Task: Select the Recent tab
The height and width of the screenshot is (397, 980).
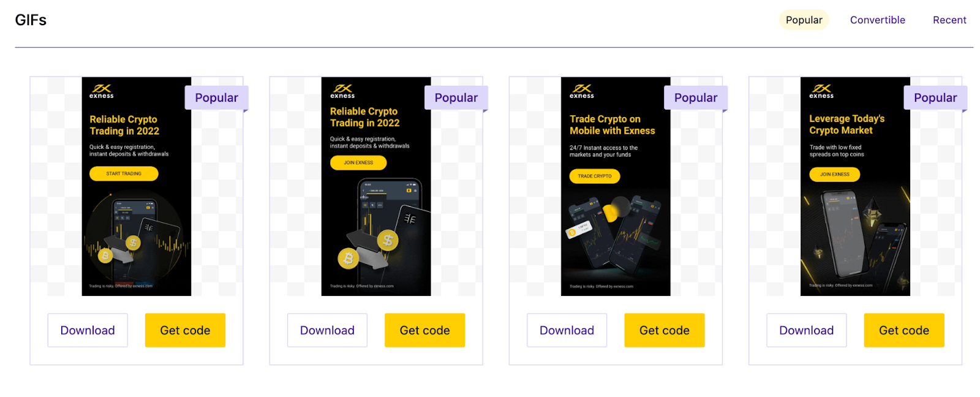Action: (949, 20)
